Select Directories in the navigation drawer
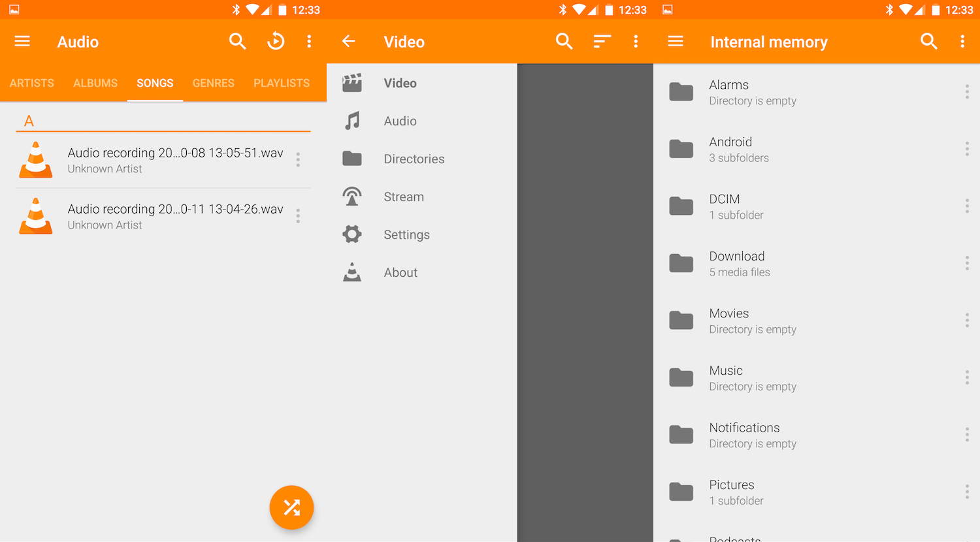This screenshot has width=980, height=542. (414, 159)
